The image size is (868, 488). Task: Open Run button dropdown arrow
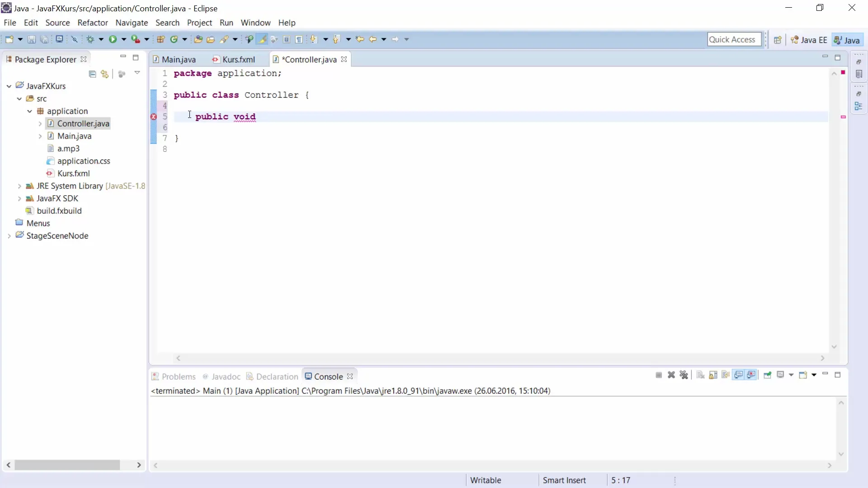point(123,39)
